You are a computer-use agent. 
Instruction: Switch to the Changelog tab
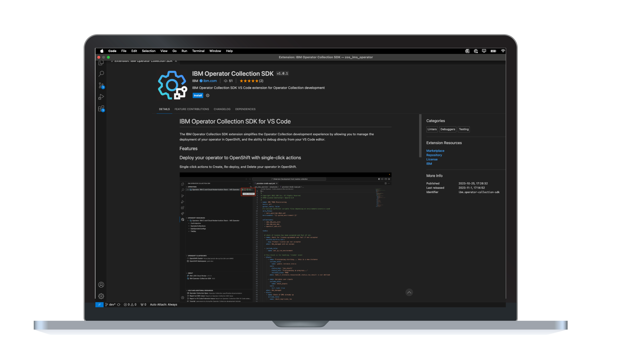[x=222, y=109]
